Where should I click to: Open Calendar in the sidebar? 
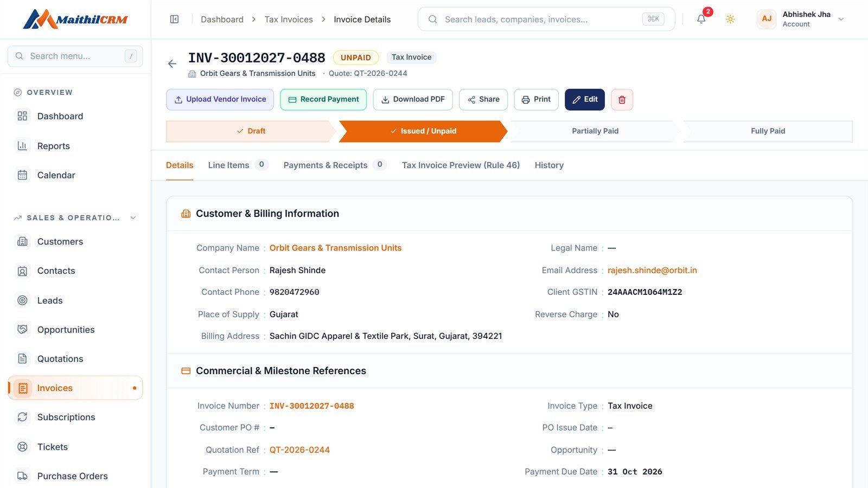(75, 175)
